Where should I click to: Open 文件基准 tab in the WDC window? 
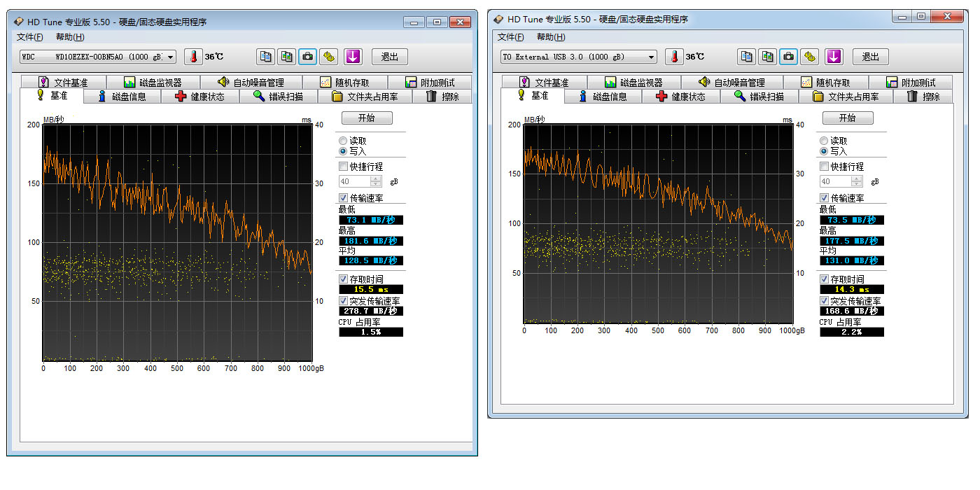point(63,83)
